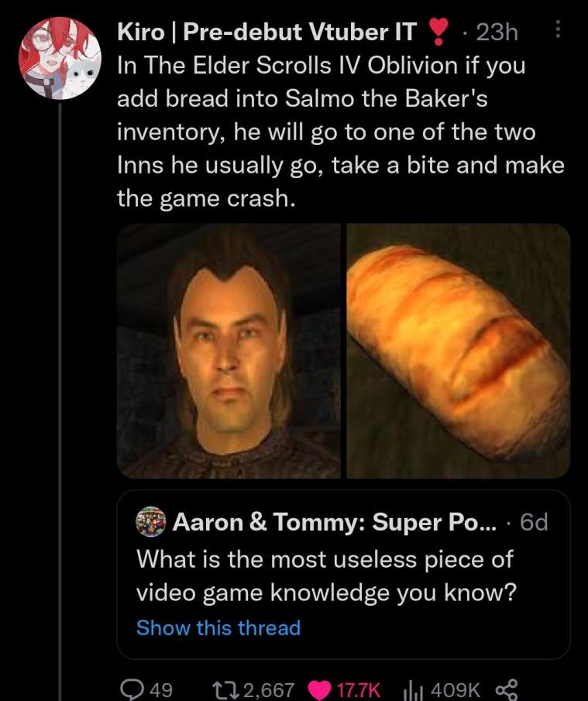Click the 17.7K likes count

click(x=359, y=689)
